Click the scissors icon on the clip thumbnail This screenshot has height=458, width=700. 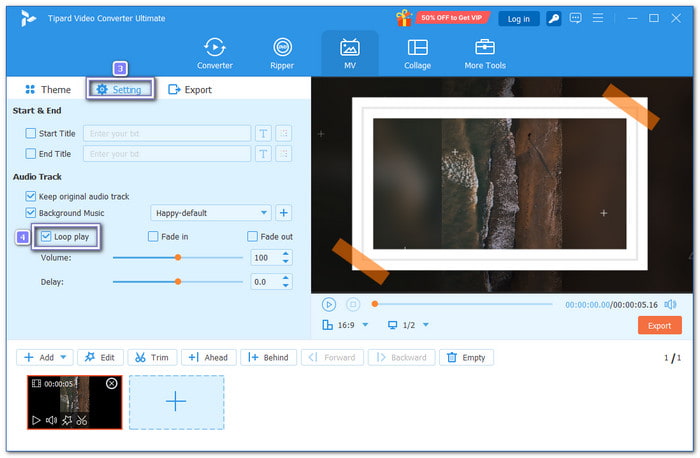[x=82, y=421]
